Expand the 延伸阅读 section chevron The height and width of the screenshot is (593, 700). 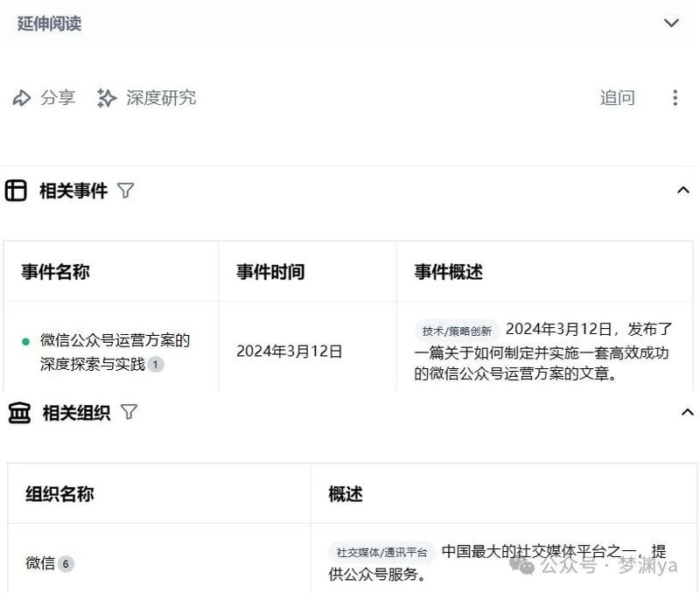click(x=671, y=23)
